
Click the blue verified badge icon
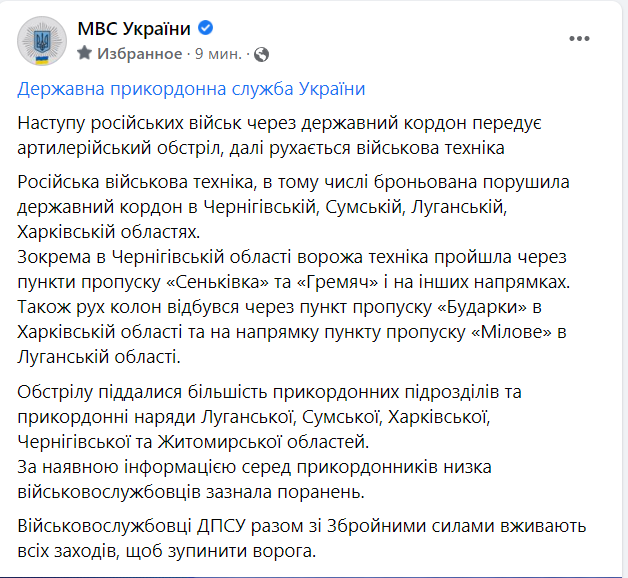[x=205, y=29]
